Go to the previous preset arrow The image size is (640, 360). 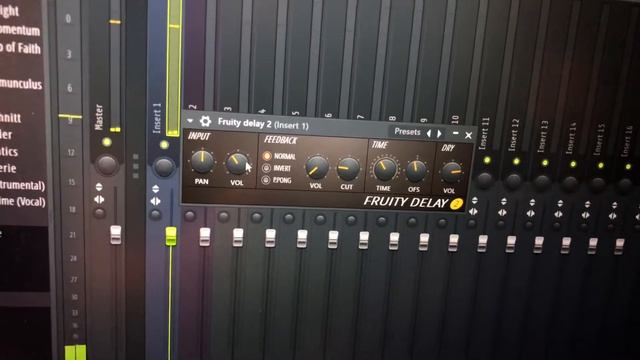pyautogui.click(x=429, y=133)
